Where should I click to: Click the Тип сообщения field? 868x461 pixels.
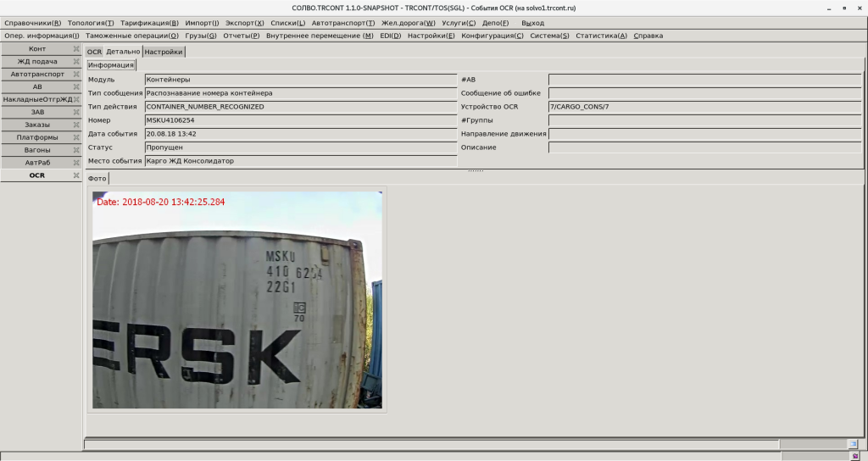301,93
